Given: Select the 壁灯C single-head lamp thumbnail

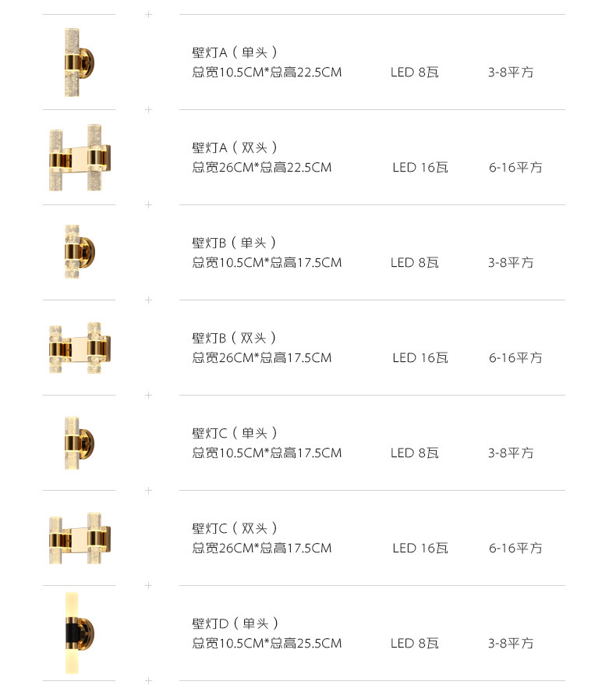Looking at the screenshot, I should [x=78, y=442].
